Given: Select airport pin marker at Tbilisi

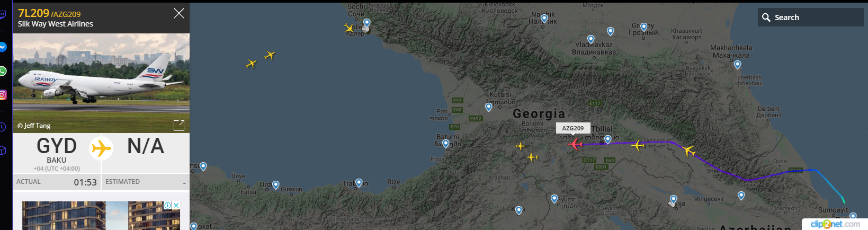Looking at the screenshot, I should pyautogui.click(x=608, y=139).
